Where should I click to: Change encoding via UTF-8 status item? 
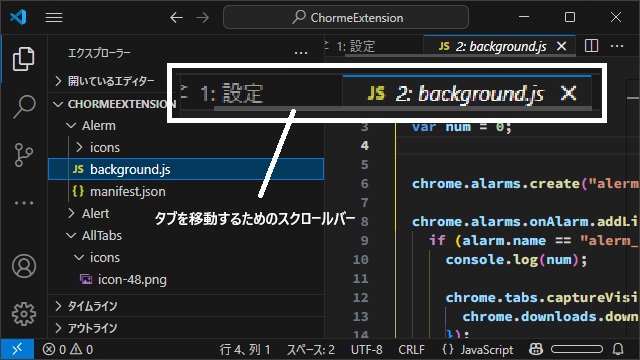[x=367, y=349]
